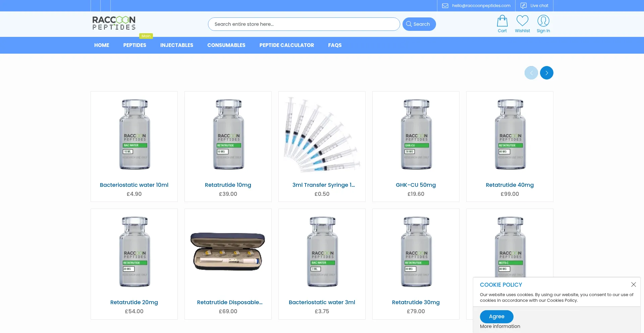The height and width of the screenshot is (333, 644).
Task: Click Bacteriostatic water 10ml vial image
Action: click(135, 134)
